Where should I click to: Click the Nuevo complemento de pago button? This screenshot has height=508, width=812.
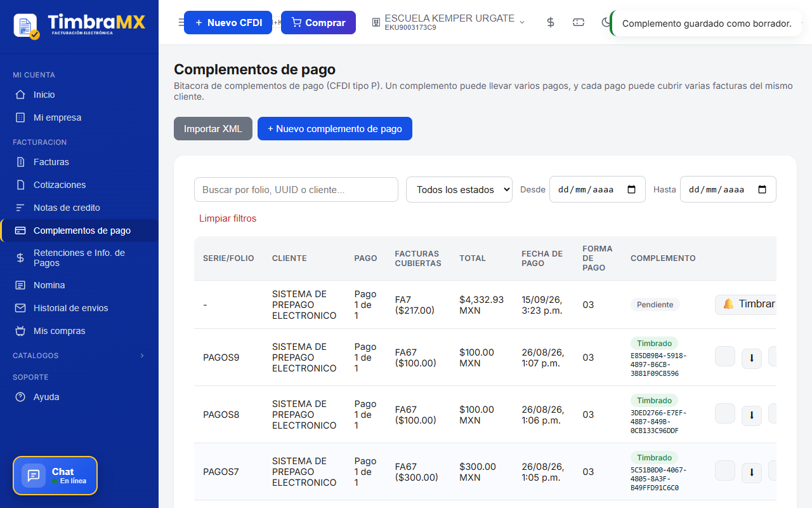coord(335,128)
